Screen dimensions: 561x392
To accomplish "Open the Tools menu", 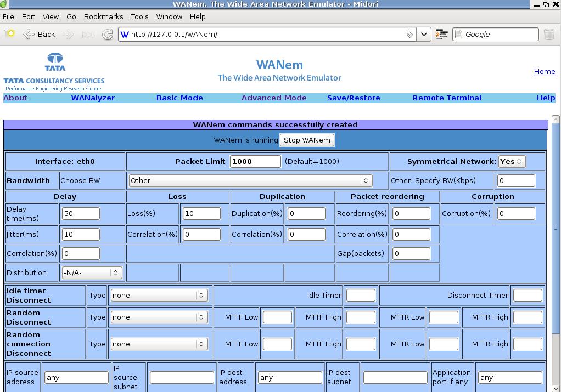I will [x=139, y=17].
